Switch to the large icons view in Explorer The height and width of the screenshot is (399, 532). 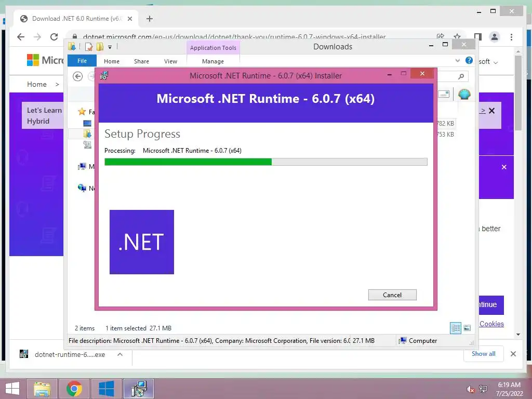(467, 328)
